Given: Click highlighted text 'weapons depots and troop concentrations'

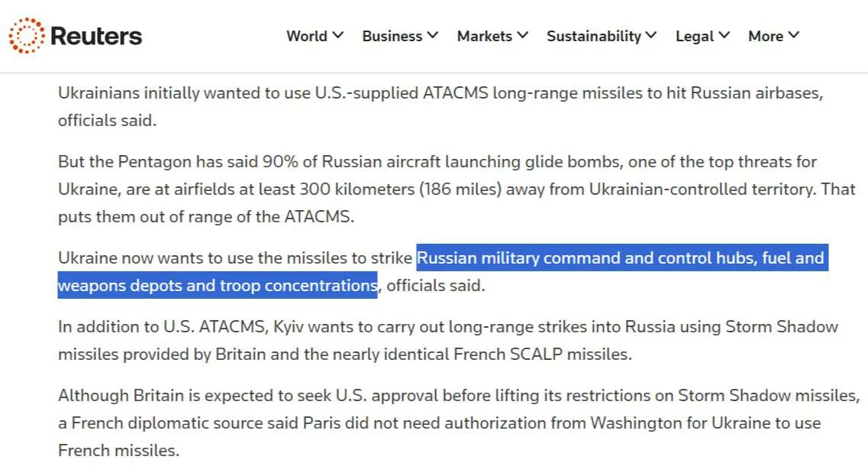Looking at the screenshot, I should 218,286.
